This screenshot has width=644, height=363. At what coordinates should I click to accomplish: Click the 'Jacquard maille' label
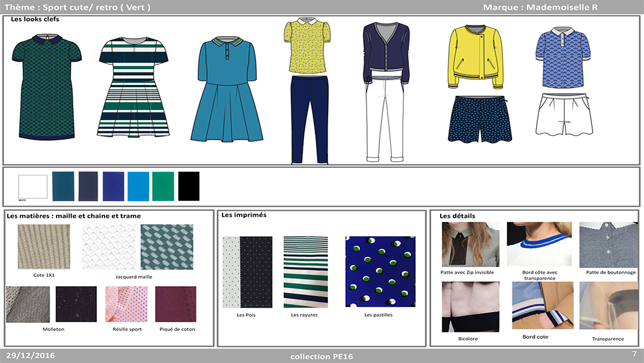(134, 276)
